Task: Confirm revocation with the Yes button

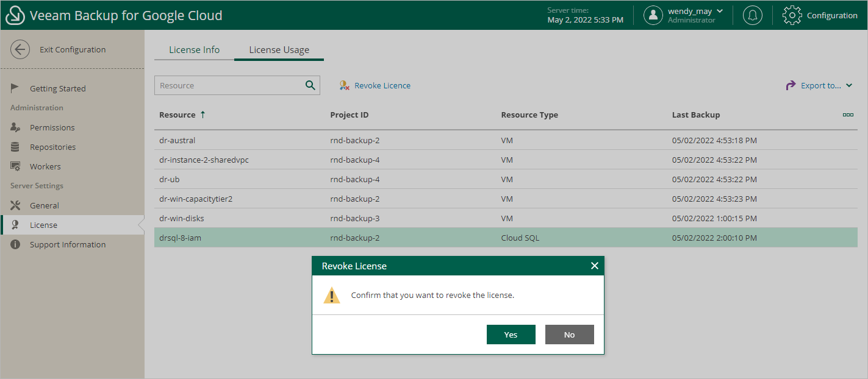Action: (x=511, y=335)
